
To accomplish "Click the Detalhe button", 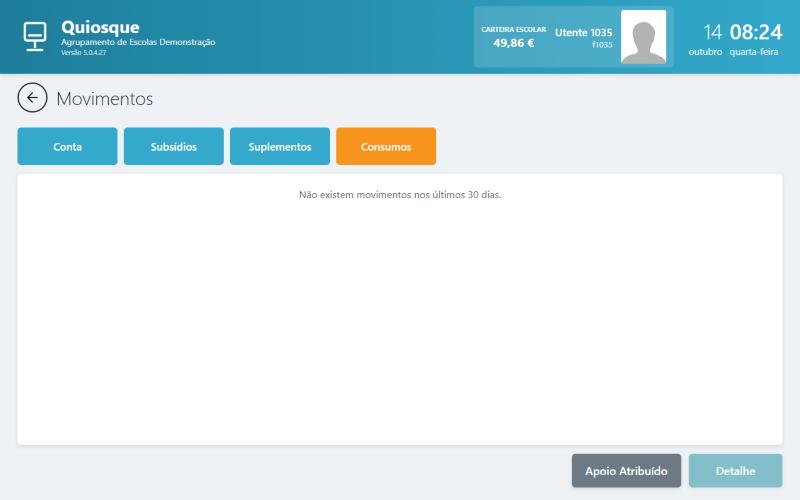I will point(735,471).
